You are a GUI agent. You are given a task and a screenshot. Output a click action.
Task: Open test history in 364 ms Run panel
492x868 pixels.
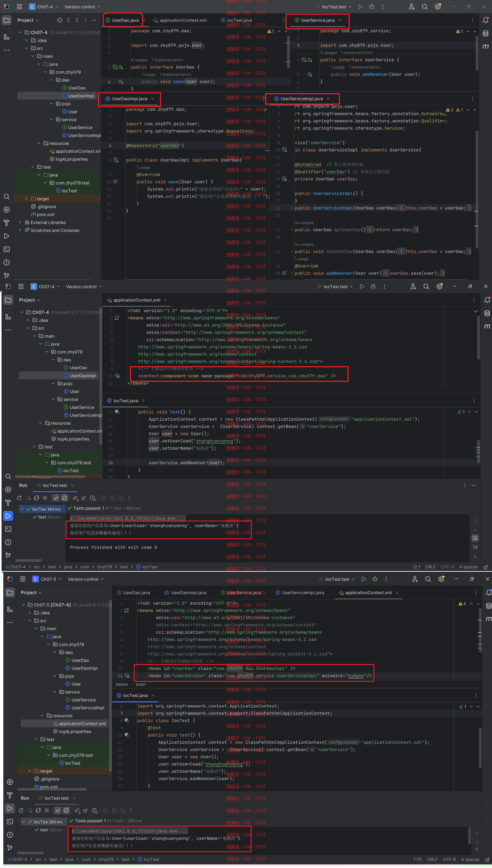(x=93, y=498)
